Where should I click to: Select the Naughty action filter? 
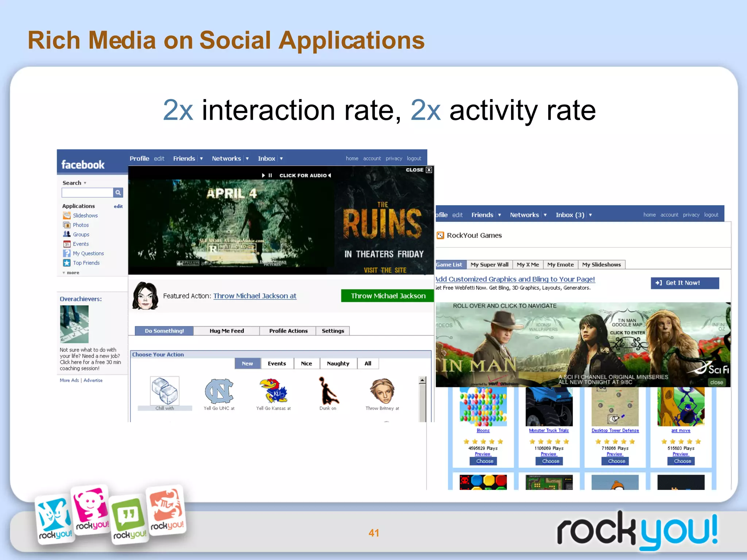tap(338, 363)
